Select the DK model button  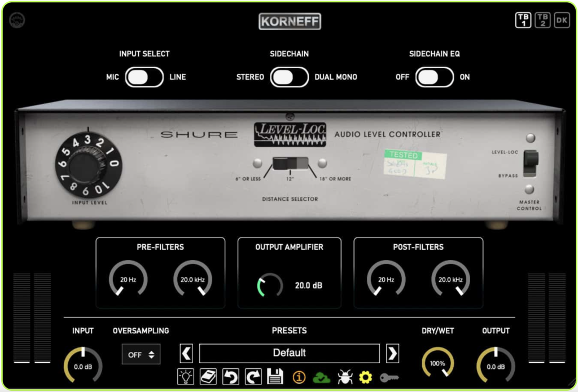(562, 20)
